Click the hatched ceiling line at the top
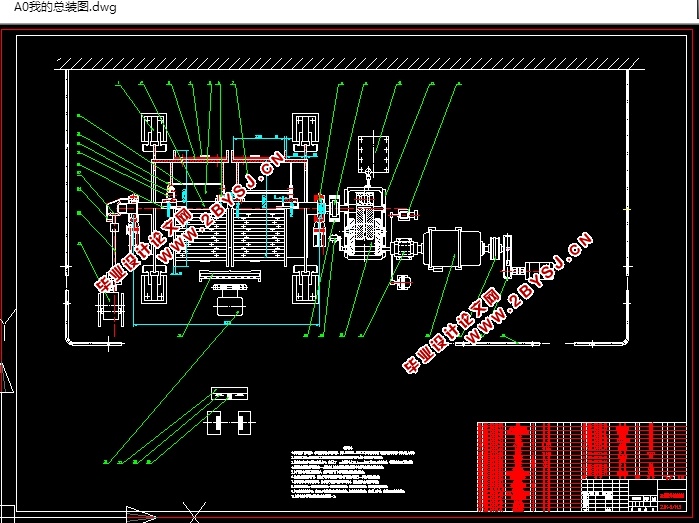Image resolution: width=699 pixels, height=523 pixels. 350,64
